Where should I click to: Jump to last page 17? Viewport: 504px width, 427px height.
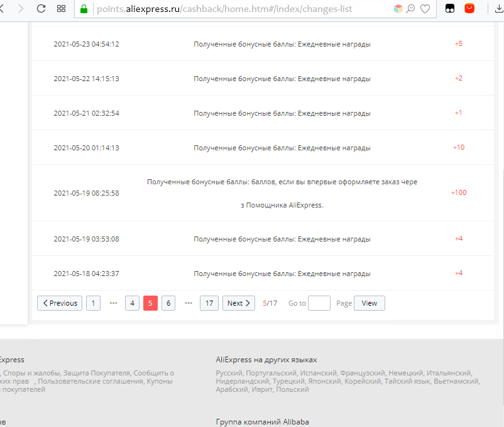(x=209, y=303)
